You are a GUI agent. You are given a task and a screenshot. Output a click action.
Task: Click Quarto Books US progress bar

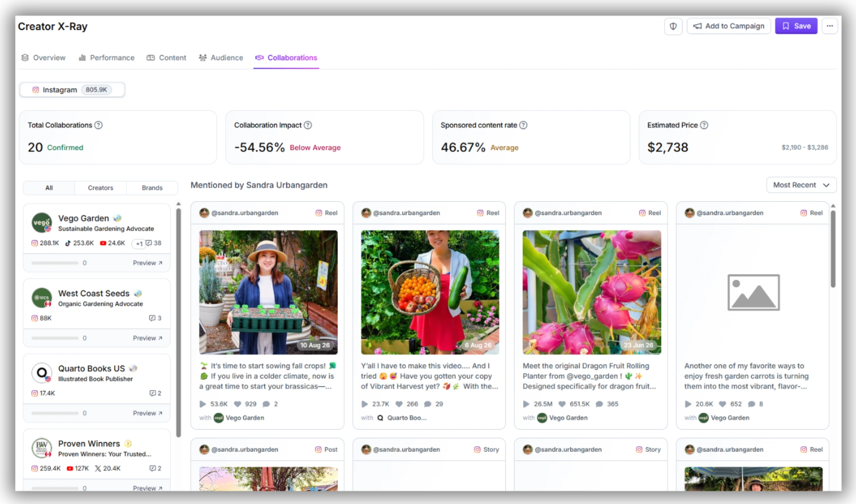pos(55,413)
